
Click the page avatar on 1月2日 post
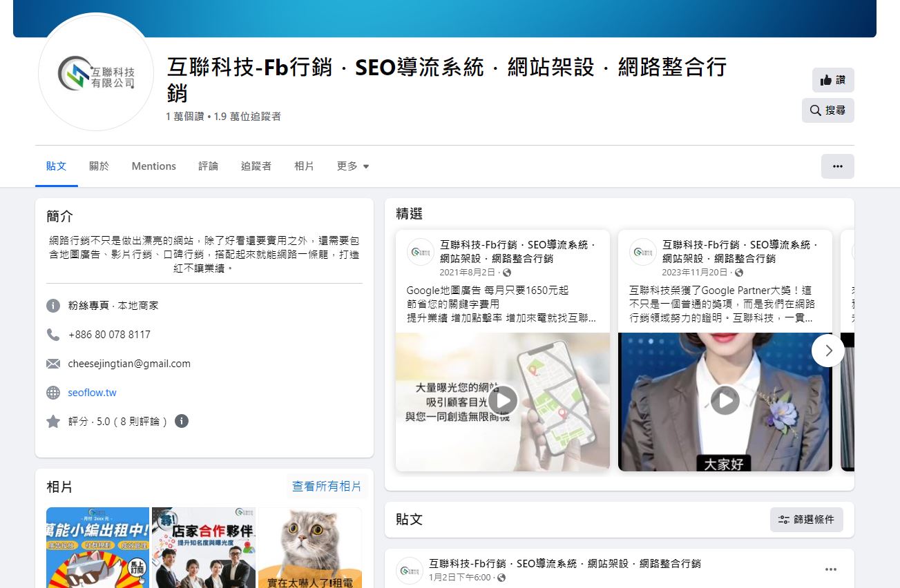point(410,571)
